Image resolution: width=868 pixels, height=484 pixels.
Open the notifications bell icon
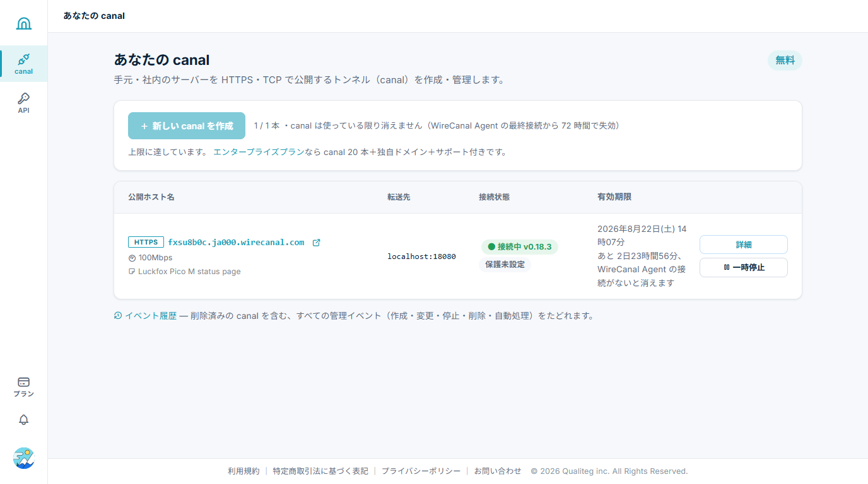(x=24, y=420)
